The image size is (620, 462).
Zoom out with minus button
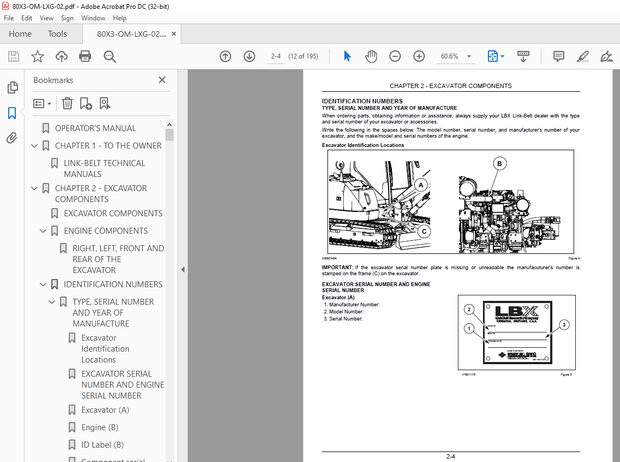395,57
